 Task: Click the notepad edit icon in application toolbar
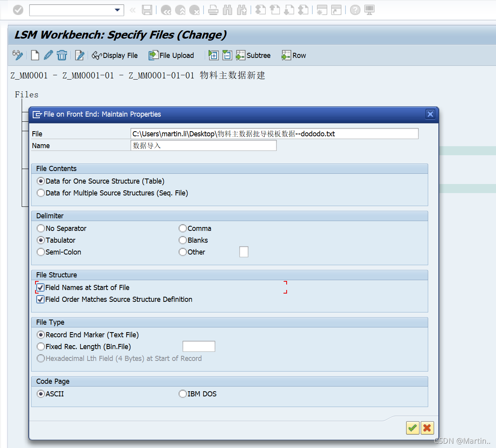tap(80, 55)
